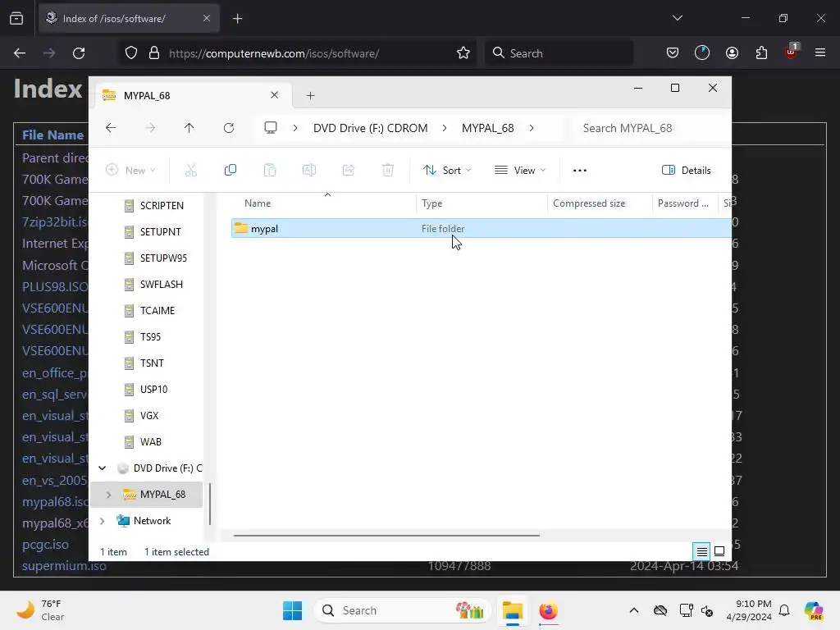Click the Search MYPAL_68 field
Image resolution: width=840 pixels, height=630 pixels.
(651, 128)
